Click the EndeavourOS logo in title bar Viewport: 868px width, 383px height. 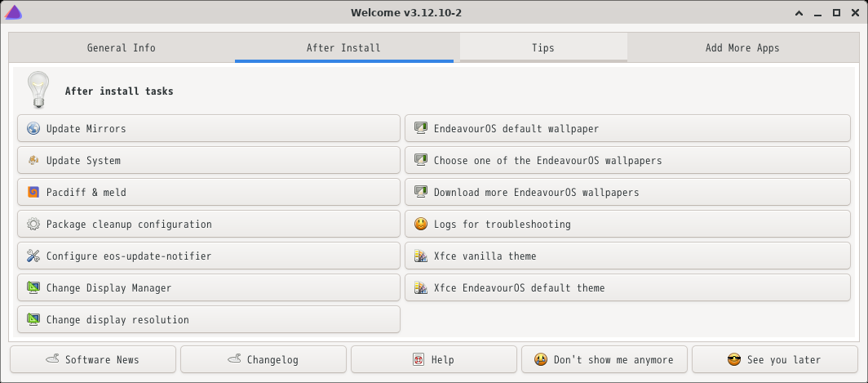click(13, 12)
